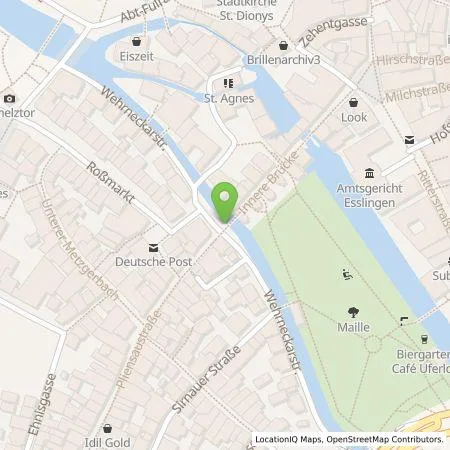Select the post box icon near Look
This screenshot has width=450, height=450.
pyautogui.click(x=410, y=140)
